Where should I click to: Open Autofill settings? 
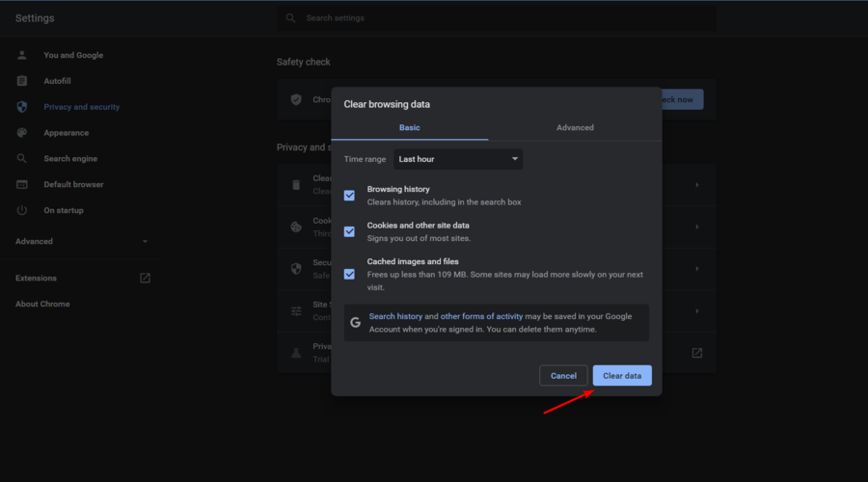57,81
